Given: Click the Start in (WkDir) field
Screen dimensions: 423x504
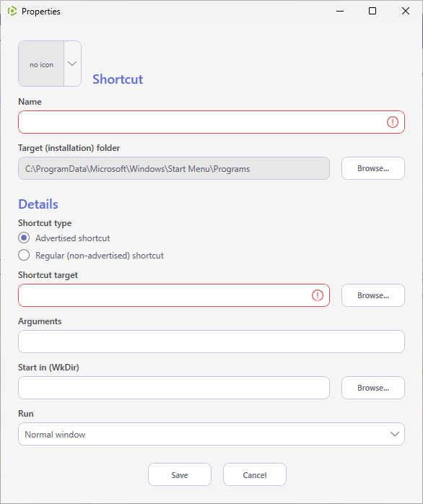Looking at the screenshot, I should [x=174, y=388].
